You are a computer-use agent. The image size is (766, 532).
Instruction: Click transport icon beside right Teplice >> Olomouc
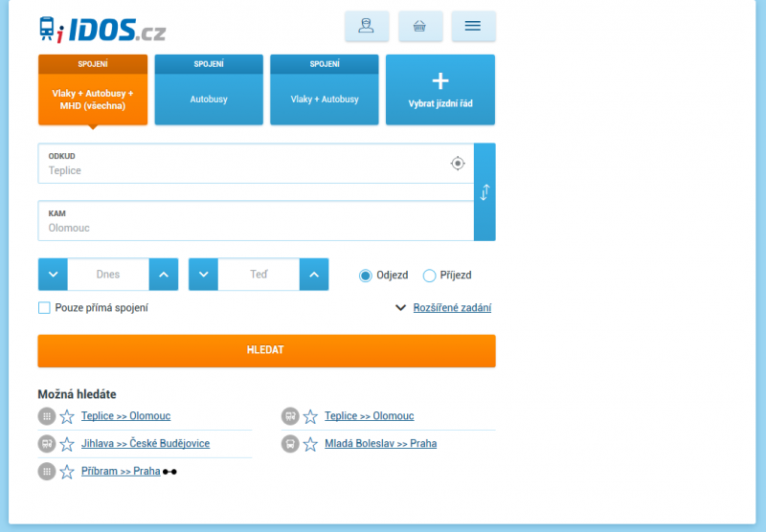tap(290, 416)
